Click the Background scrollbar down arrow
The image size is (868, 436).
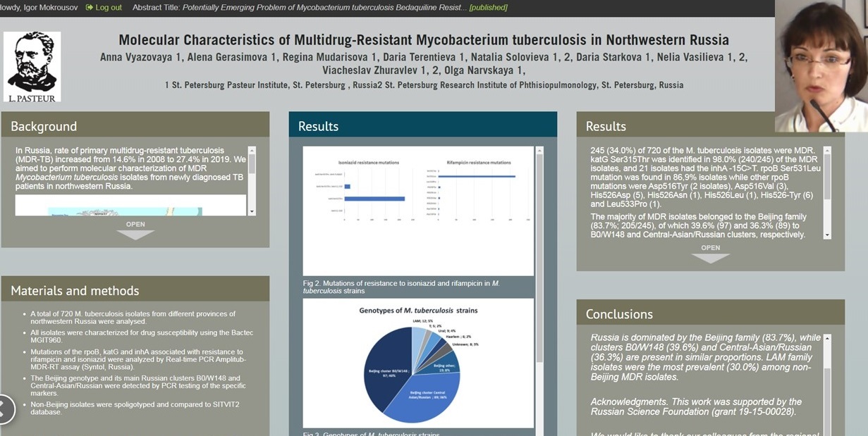[252, 211]
